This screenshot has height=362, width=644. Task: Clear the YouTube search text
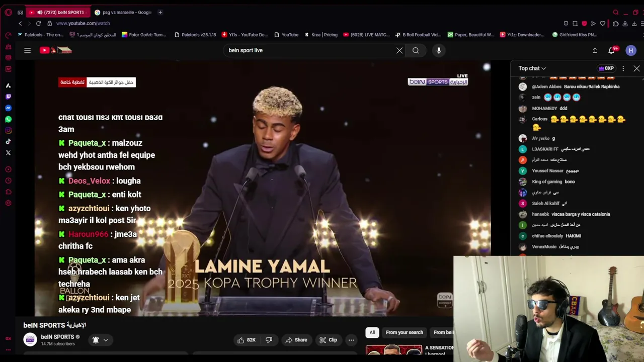tap(399, 50)
